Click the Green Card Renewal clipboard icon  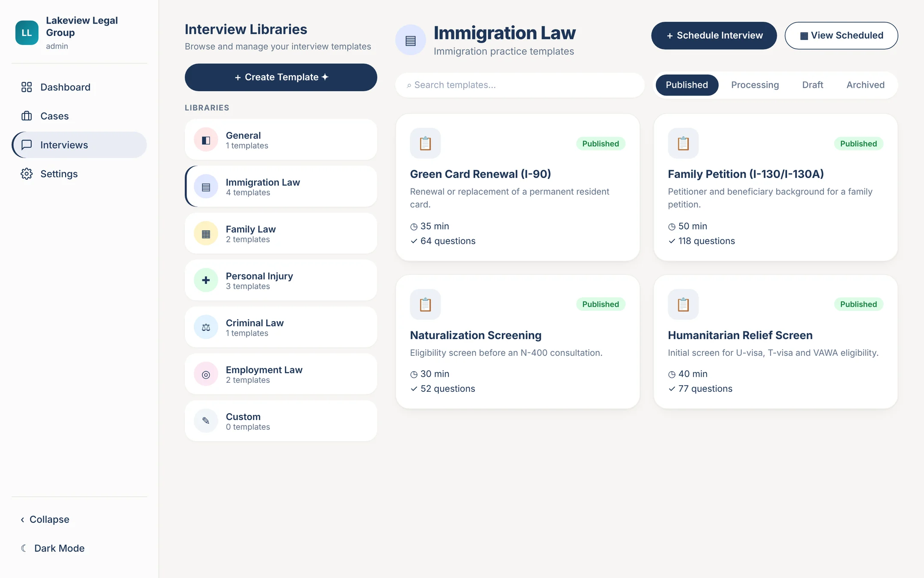pyautogui.click(x=425, y=143)
